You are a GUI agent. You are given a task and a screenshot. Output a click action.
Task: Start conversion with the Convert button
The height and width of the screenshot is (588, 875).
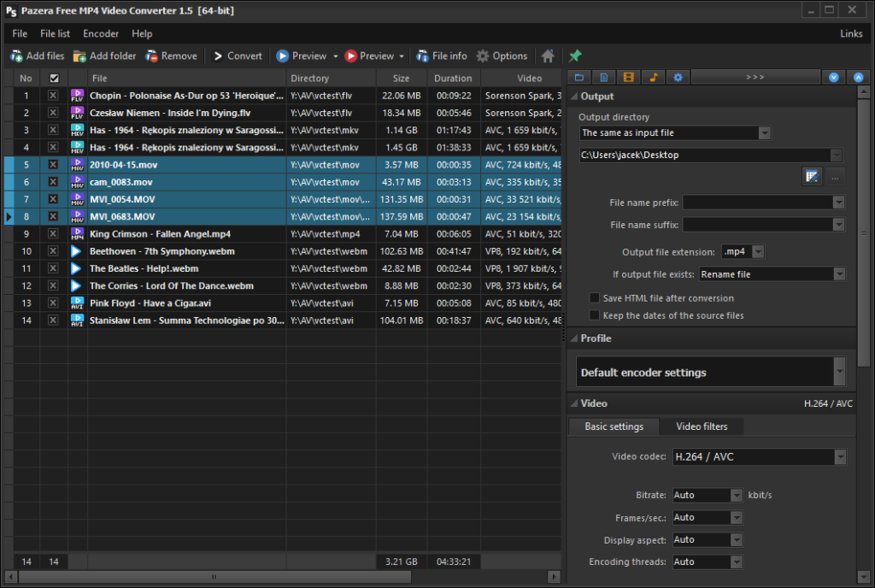coord(238,56)
